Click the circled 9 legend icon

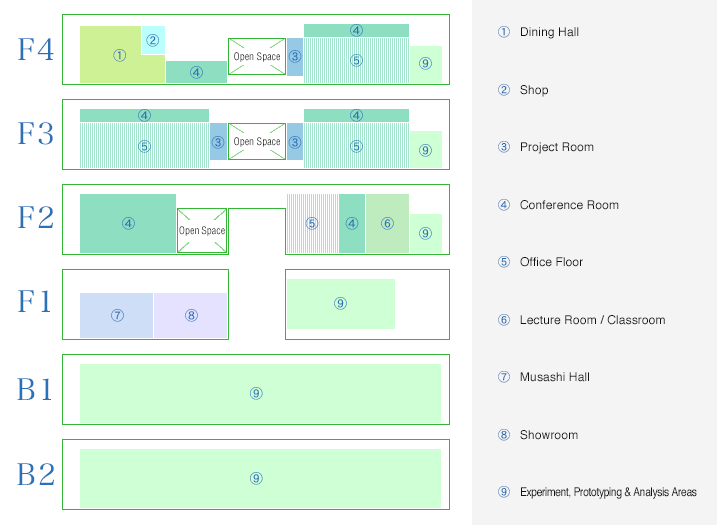[503, 492]
